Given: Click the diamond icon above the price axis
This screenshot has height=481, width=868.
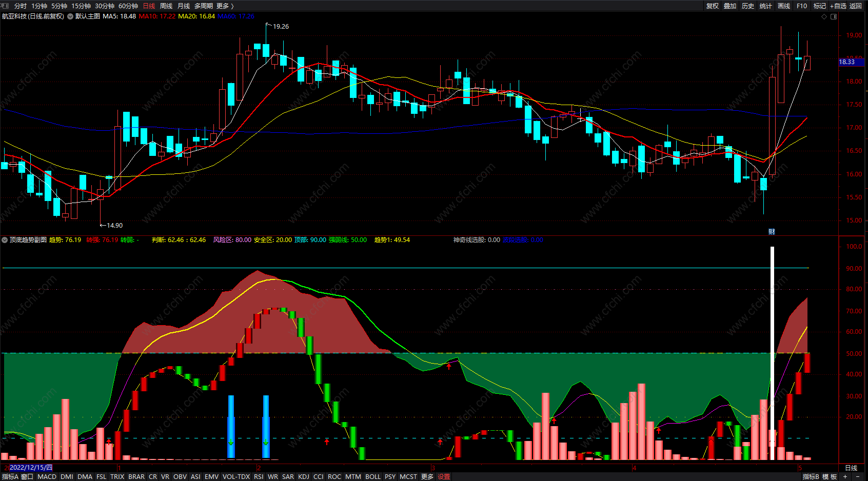Looking at the screenshot, I should pos(824,16).
